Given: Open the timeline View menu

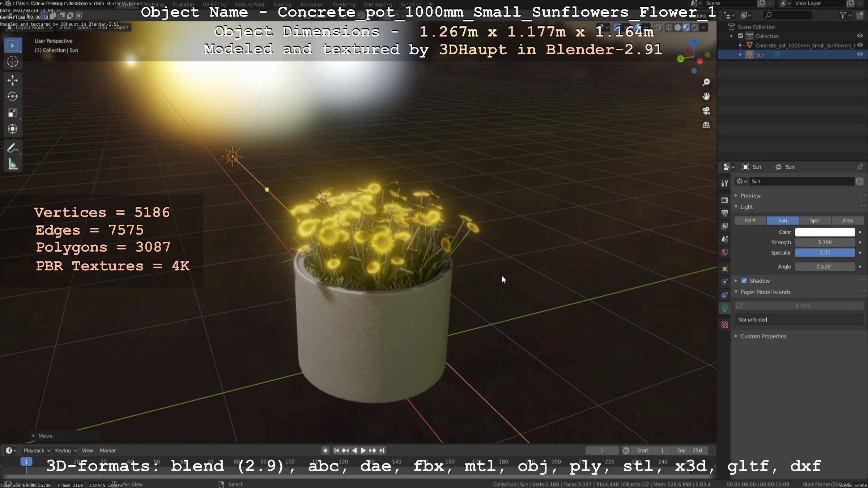Looking at the screenshot, I should point(87,450).
